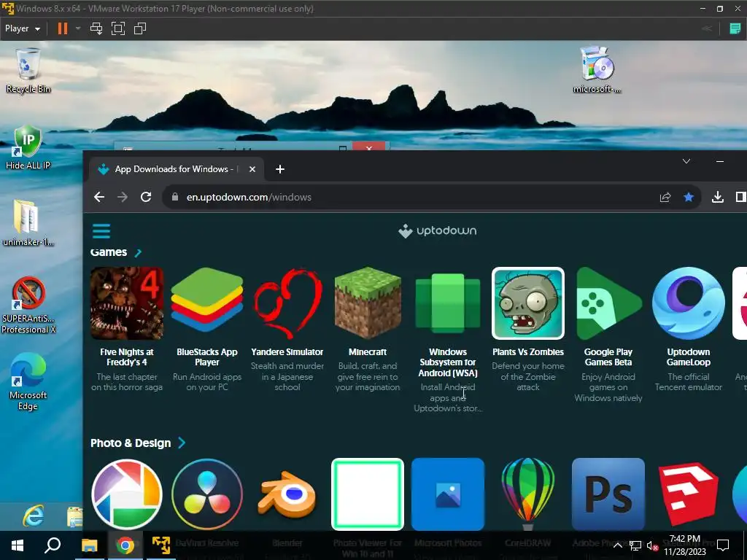The image size is (747, 560).
Task: Select the Hide ALL IP desktop shortcut
Action: click(x=28, y=147)
